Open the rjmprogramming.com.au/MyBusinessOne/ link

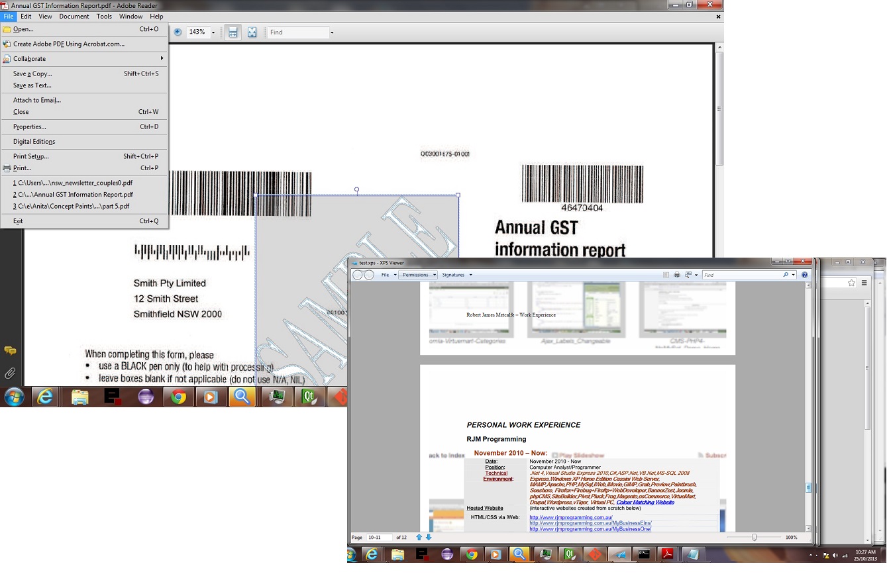(590, 529)
